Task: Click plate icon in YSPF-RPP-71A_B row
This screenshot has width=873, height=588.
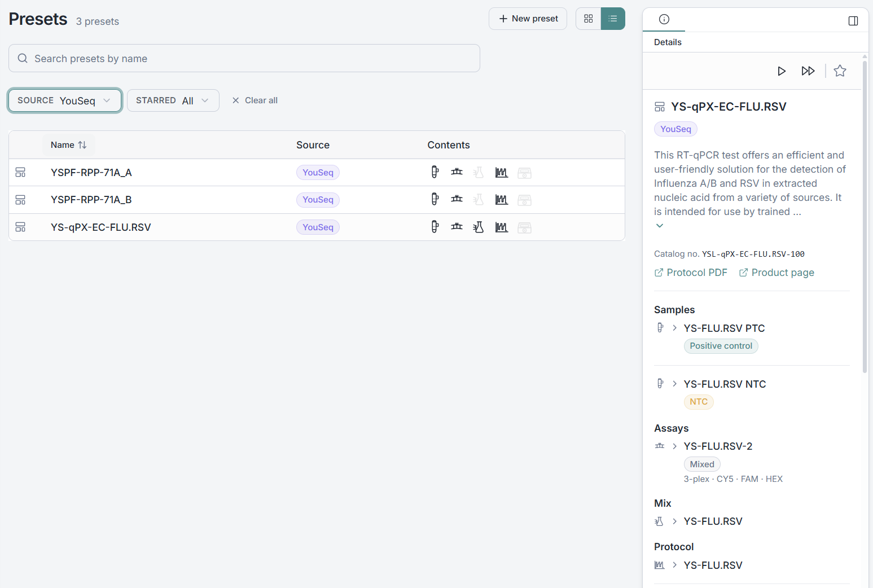Action: pos(525,200)
